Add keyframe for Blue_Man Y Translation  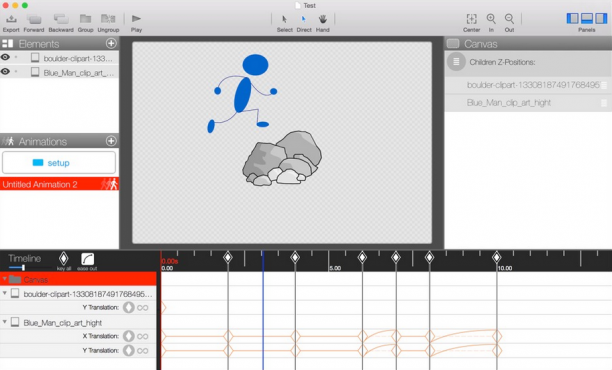[128, 350]
